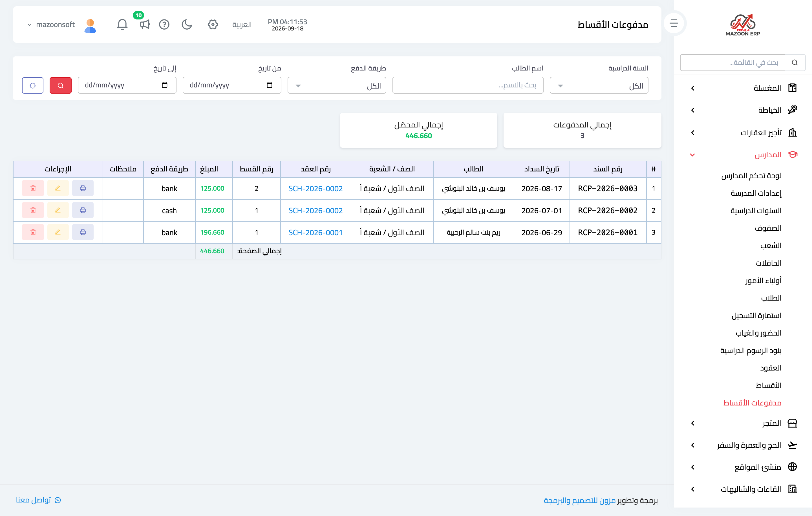Screen dimensions: 812x516
Task: Open إعدادات المدرسة menu item
Action: [x=756, y=193]
